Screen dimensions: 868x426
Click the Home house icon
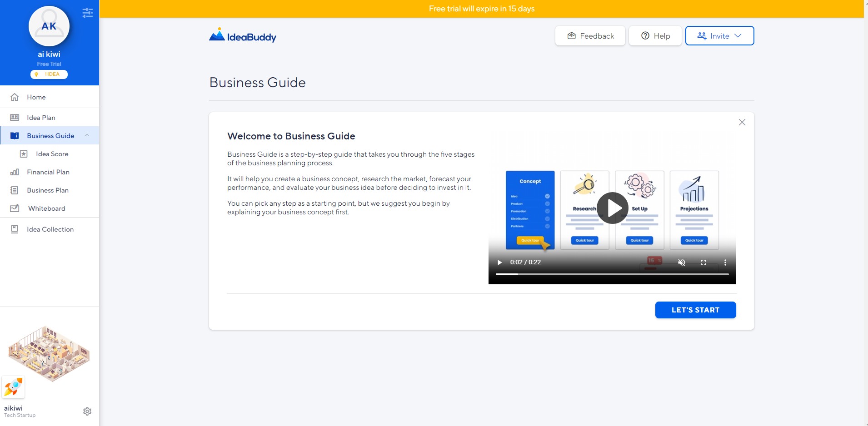click(x=15, y=97)
